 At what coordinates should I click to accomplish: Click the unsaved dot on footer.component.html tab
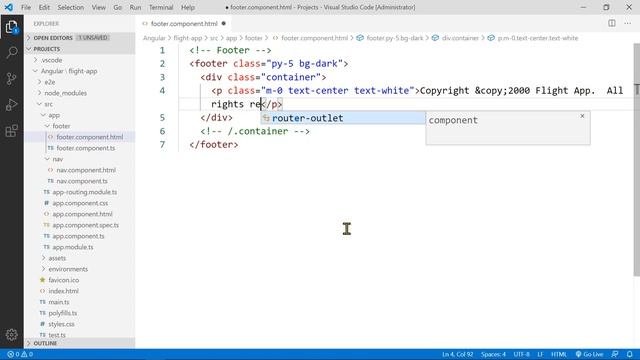click(x=223, y=24)
